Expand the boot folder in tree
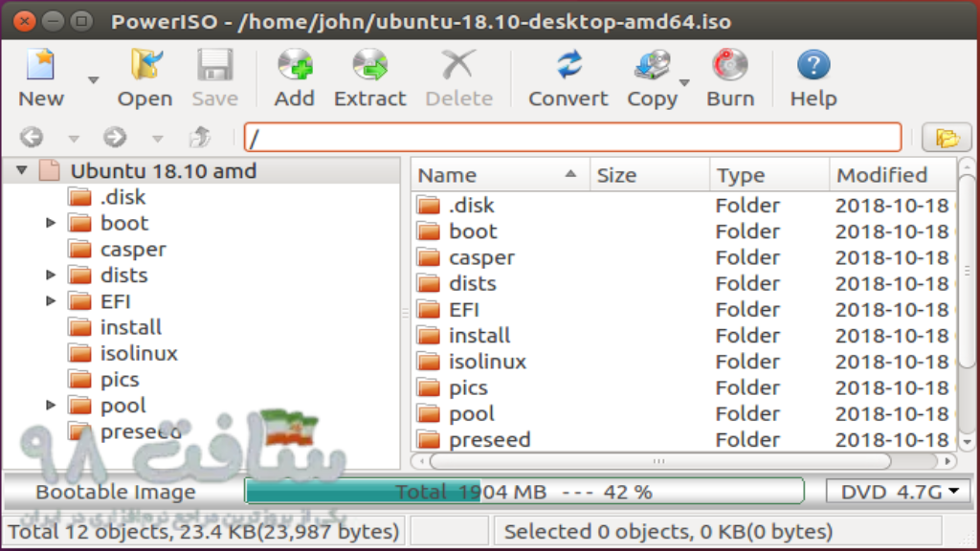 tap(51, 223)
